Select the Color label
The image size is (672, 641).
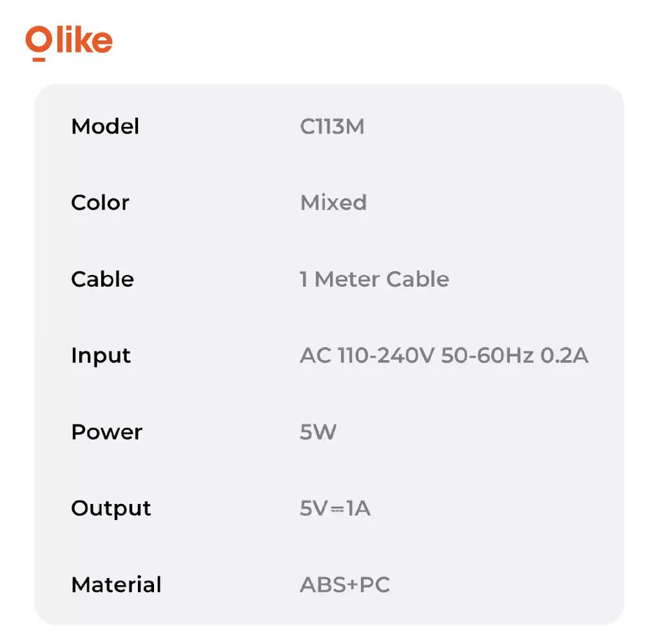coord(100,202)
